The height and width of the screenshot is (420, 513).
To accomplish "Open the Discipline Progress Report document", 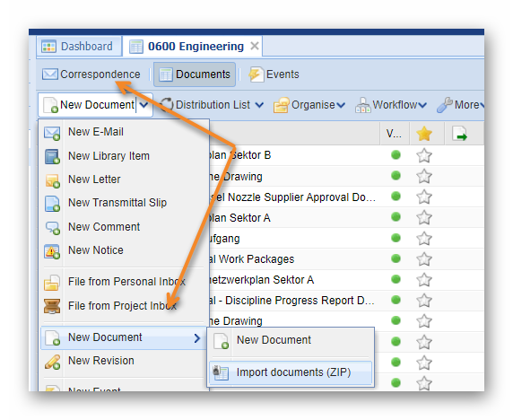I will [291, 301].
